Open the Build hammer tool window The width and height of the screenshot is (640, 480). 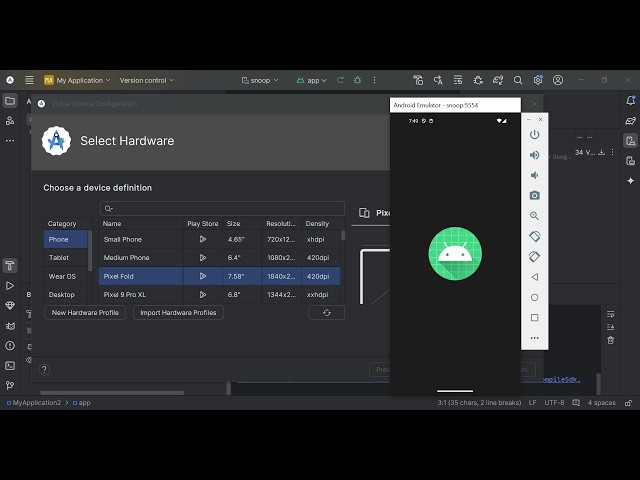(10, 266)
